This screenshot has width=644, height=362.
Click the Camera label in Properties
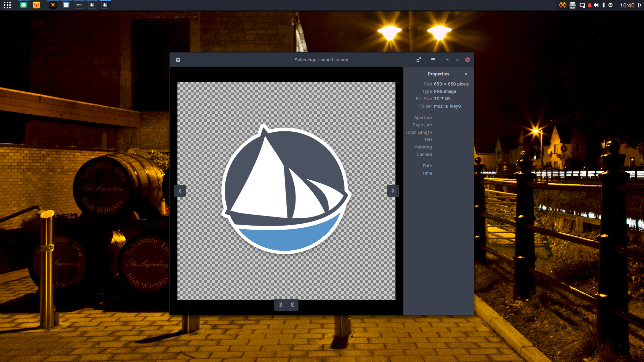click(x=424, y=155)
